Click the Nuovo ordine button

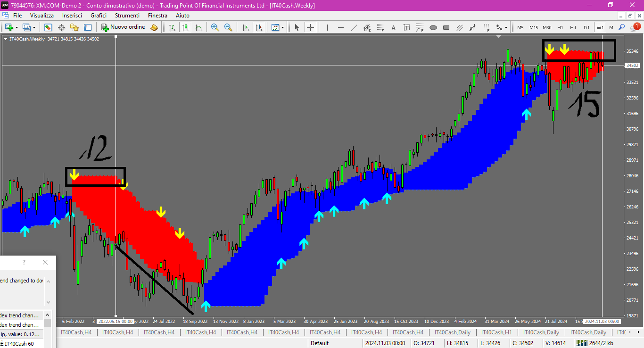pyautogui.click(x=123, y=27)
